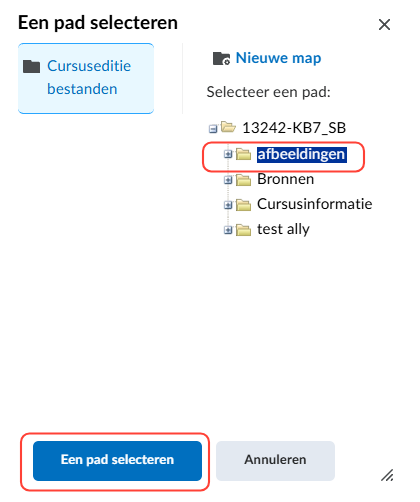Screen dimensions: 420x502
Task: Close the Een pad selecteren dialog
Action: (x=384, y=25)
